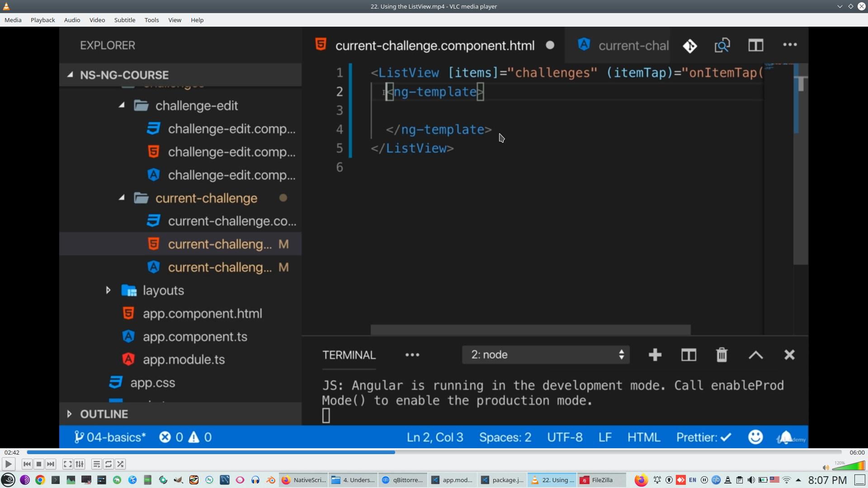Click the volume speaker mute icon
Screen dimensions: 868x488
[x=825, y=468]
